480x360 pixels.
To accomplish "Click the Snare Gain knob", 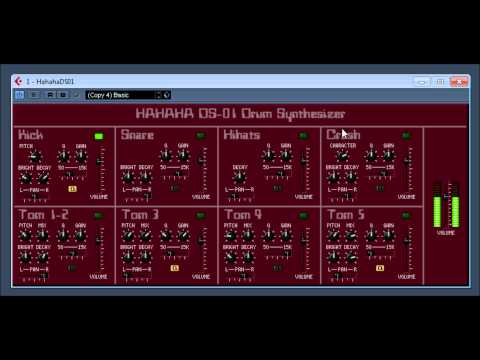I will 183,156.
